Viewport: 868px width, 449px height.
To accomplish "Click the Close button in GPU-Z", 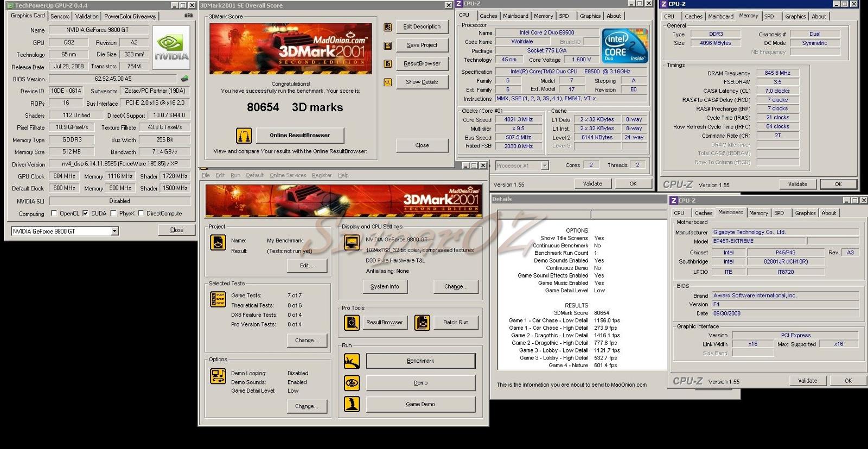I will pos(177,230).
